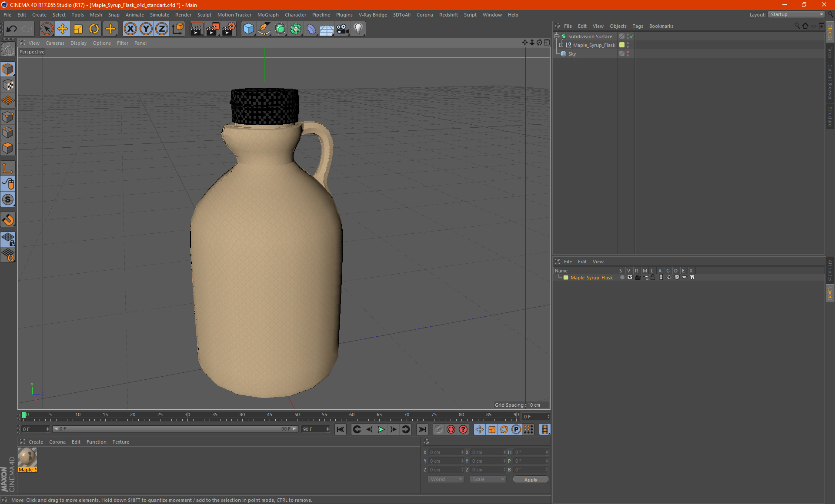835x504 pixels.
Task: Toggle Subdivision Surface enabled checkmark
Action: pos(632,36)
